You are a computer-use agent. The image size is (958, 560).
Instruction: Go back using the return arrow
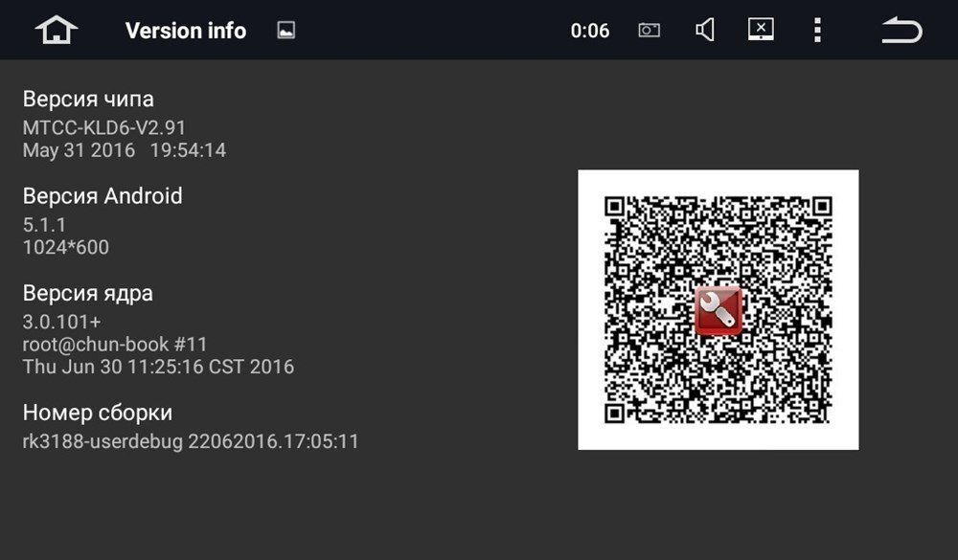[x=901, y=30]
